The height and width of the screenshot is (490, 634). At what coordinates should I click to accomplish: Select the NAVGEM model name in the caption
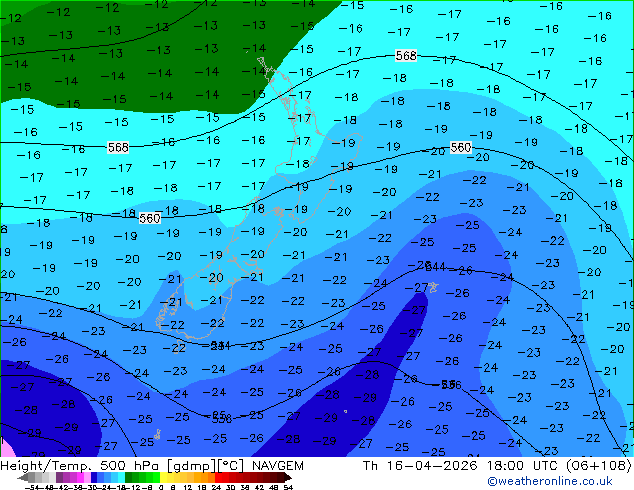pos(278,466)
